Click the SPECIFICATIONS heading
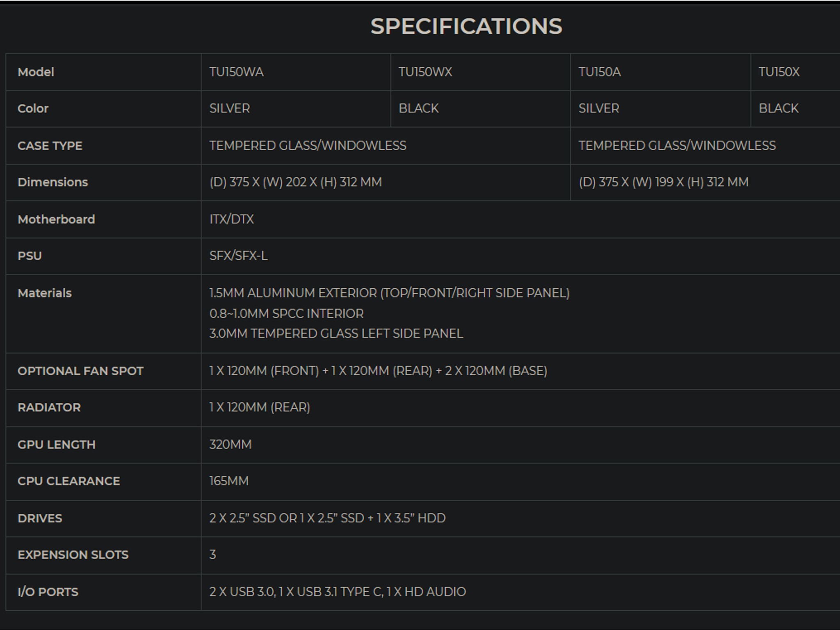840x630 pixels. [x=466, y=26]
